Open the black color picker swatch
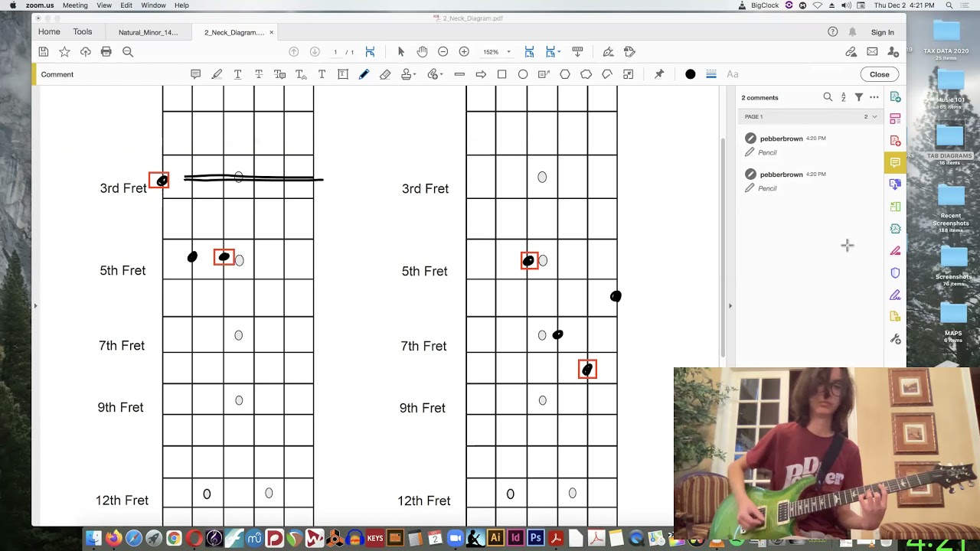 pyautogui.click(x=691, y=74)
